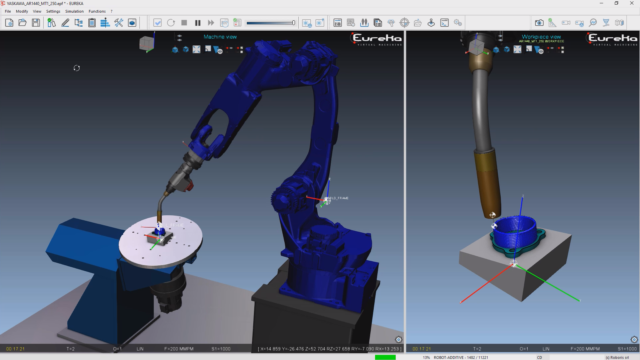This screenshot has width=640, height=360.
Task: Click the second view icon right of speed slider
Action: point(320,23)
